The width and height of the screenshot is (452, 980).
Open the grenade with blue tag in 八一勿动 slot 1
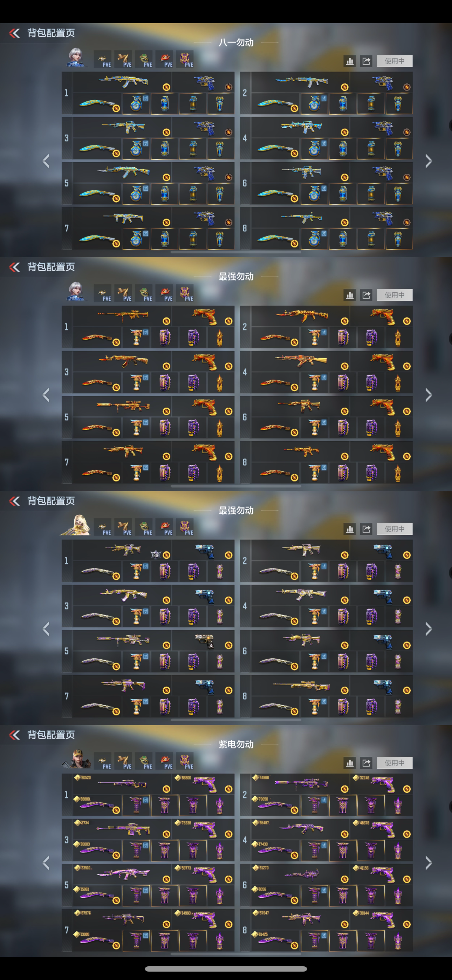(x=136, y=103)
